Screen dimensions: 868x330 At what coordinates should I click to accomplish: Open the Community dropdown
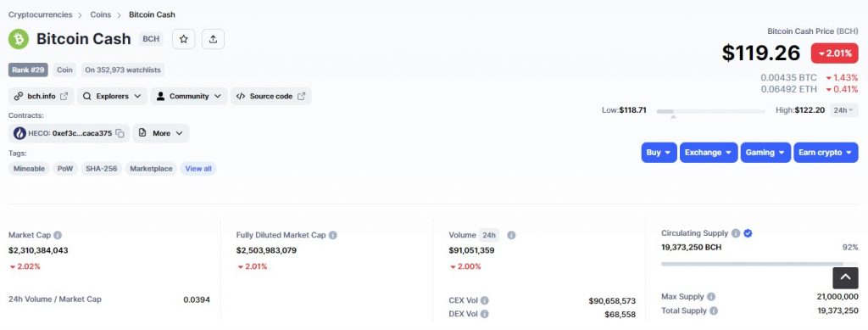point(189,97)
